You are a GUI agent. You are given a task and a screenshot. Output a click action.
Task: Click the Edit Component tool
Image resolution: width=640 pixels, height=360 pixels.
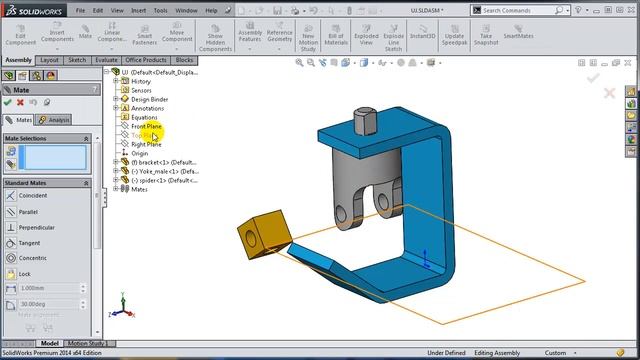[20, 35]
